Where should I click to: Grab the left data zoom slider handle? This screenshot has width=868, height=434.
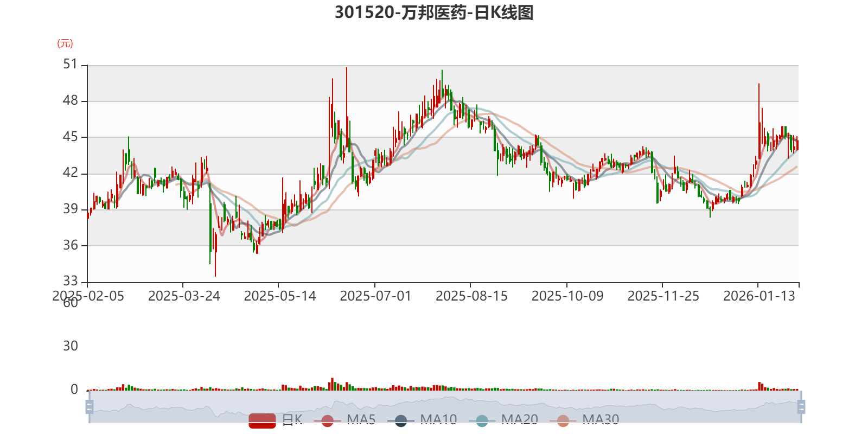pos(90,406)
